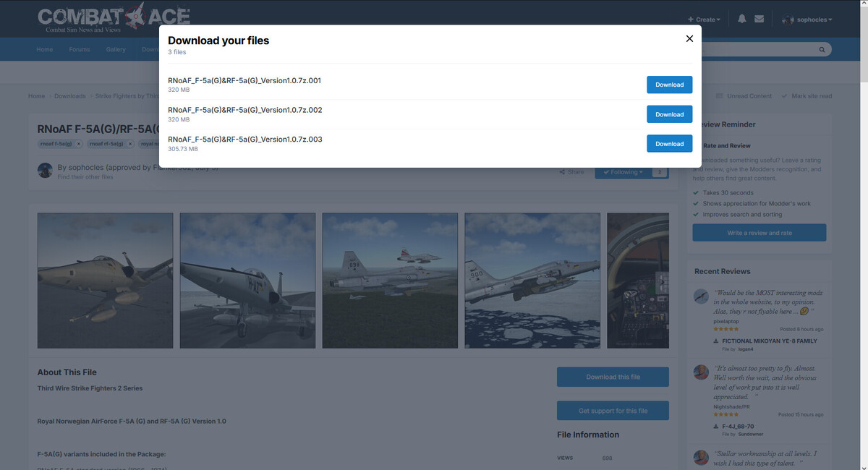Click the Download this file button
The height and width of the screenshot is (470, 868).
click(613, 377)
